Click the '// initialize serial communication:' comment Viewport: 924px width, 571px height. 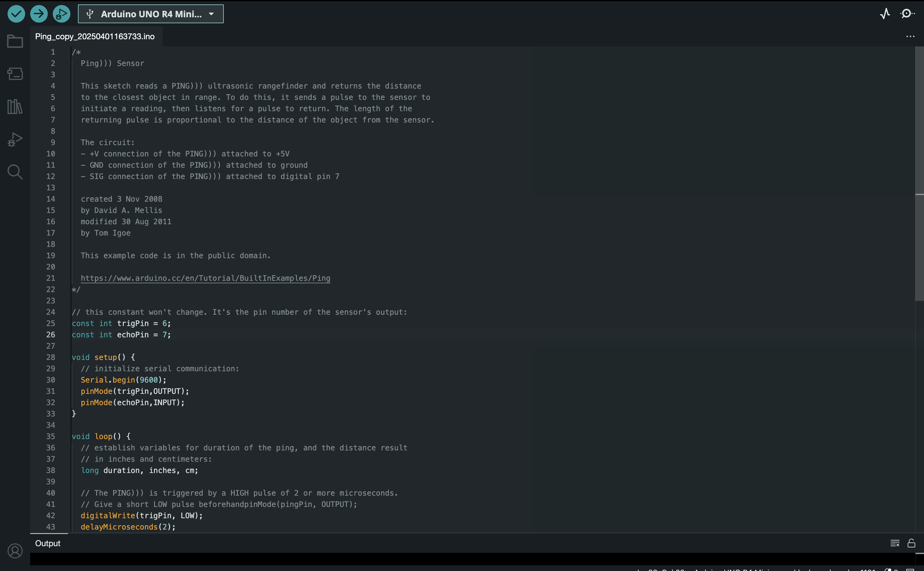point(160,369)
